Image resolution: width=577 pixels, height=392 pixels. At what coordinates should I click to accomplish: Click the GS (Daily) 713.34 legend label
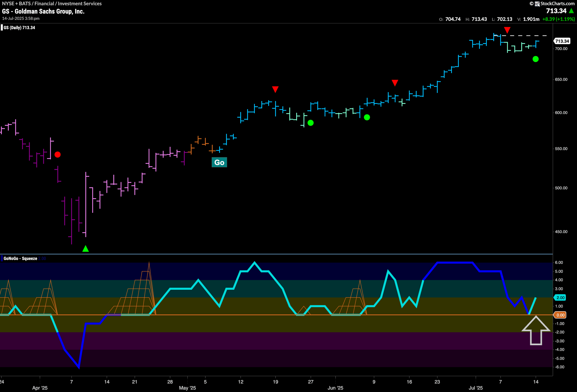(x=19, y=27)
